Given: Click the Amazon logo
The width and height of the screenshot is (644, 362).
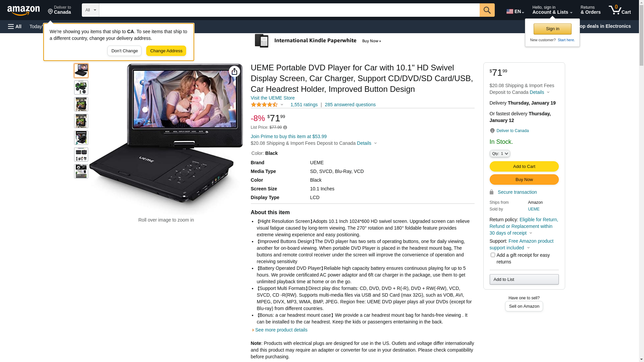Looking at the screenshot, I should coord(23,10).
